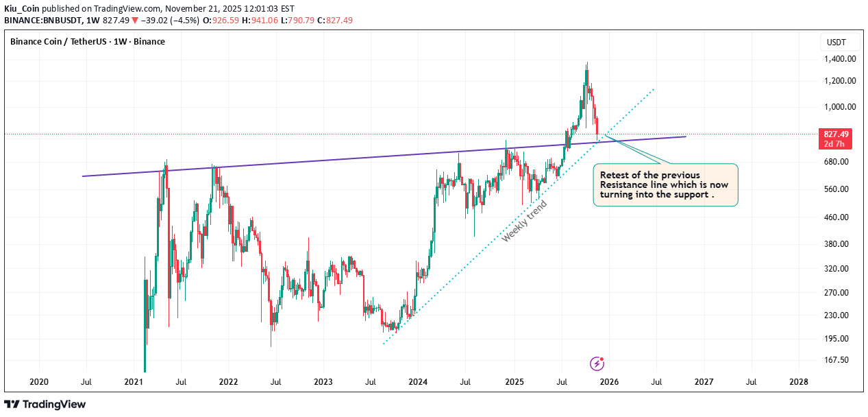
Task: Click the 2028 label on time axis
Action: pos(798,381)
